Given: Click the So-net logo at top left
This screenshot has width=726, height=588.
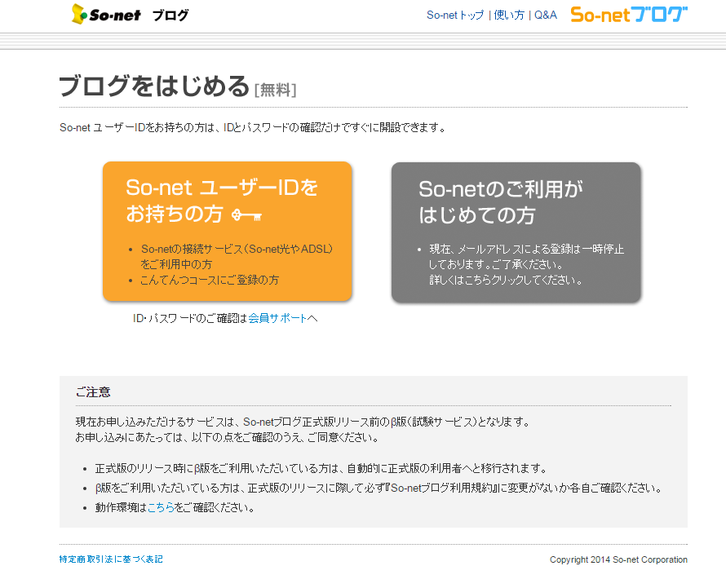Looking at the screenshot, I should coord(107,15).
